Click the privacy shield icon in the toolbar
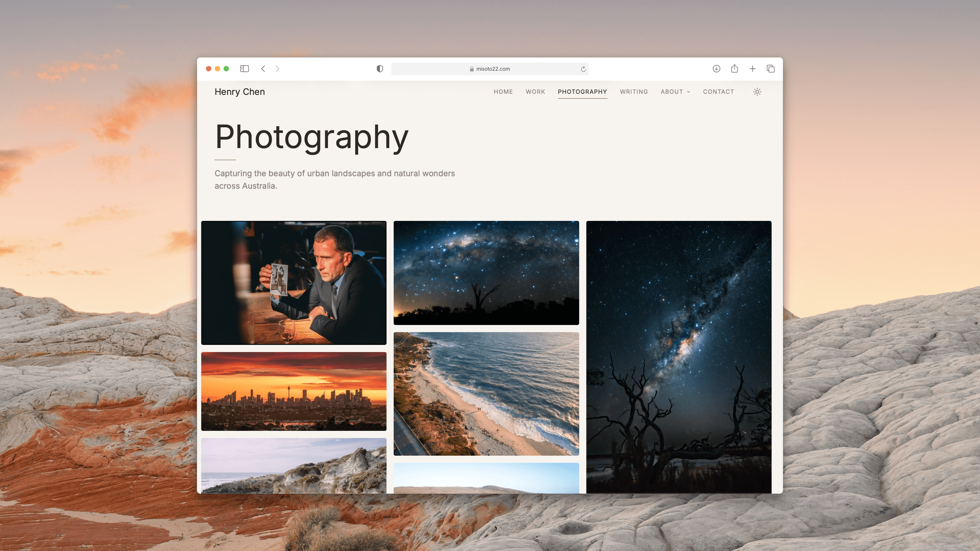The image size is (980, 551). pos(379,69)
